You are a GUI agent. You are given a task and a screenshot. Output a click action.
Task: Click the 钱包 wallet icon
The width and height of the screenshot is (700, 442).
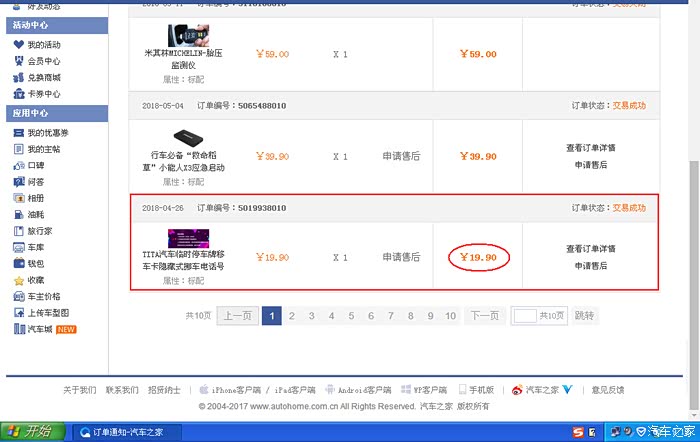click(x=19, y=263)
